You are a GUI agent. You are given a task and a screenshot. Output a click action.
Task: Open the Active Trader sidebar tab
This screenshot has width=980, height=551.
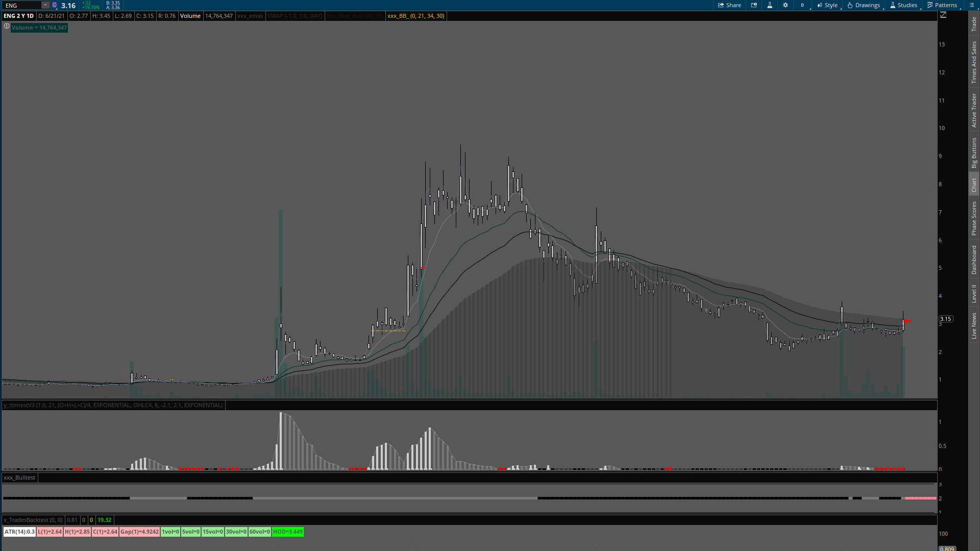coord(974,110)
